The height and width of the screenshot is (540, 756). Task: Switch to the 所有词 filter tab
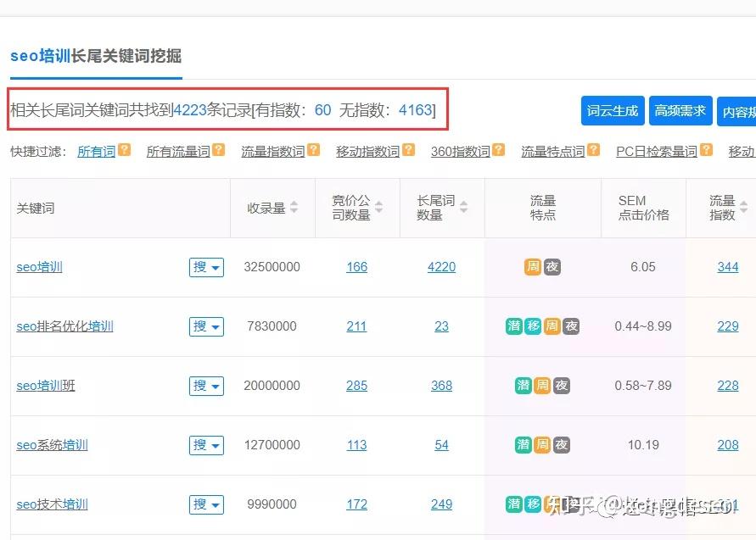click(x=96, y=151)
